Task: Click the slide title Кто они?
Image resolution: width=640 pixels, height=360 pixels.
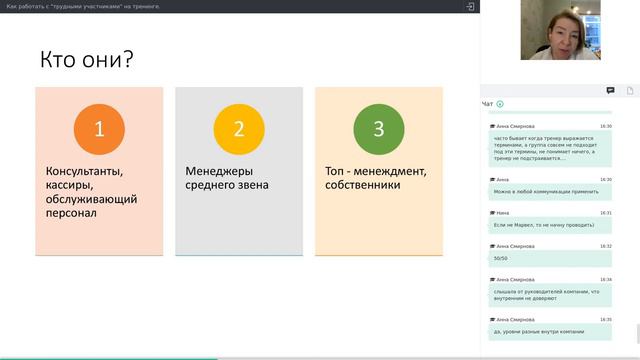Action: (x=87, y=60)
